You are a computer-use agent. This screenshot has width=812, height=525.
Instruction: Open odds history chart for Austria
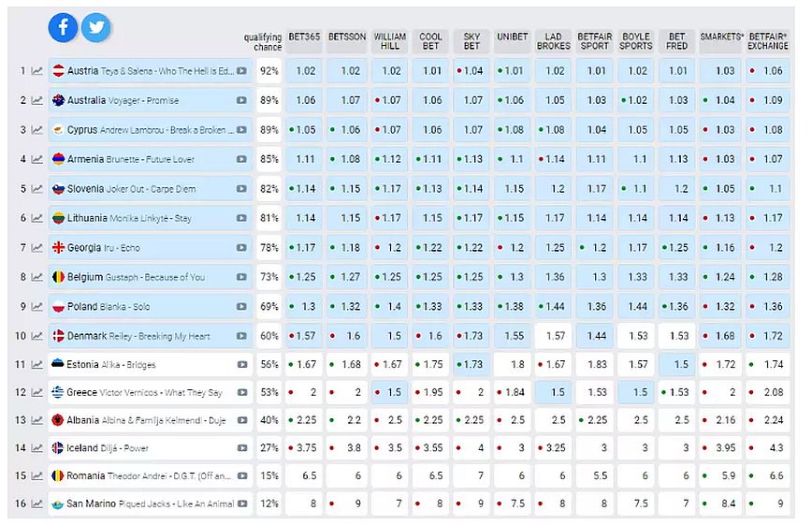pyautogui.click(x=37, y=71)
